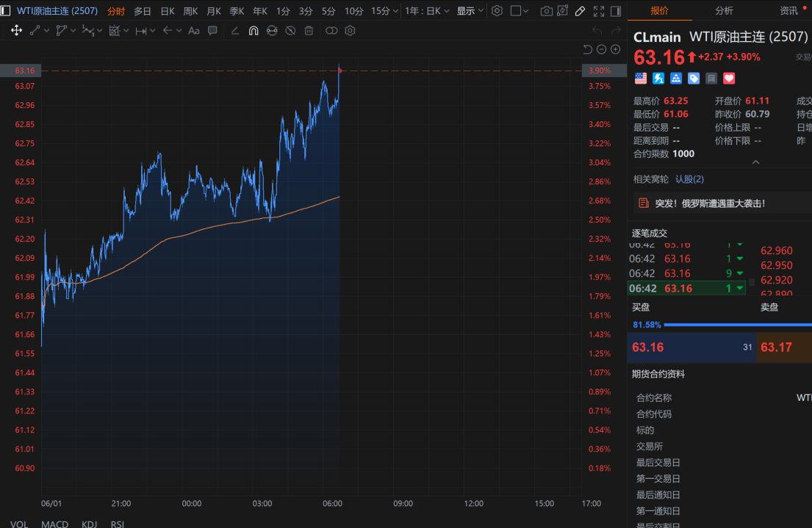Click the trash icon to delete drawings

[309, 31]
